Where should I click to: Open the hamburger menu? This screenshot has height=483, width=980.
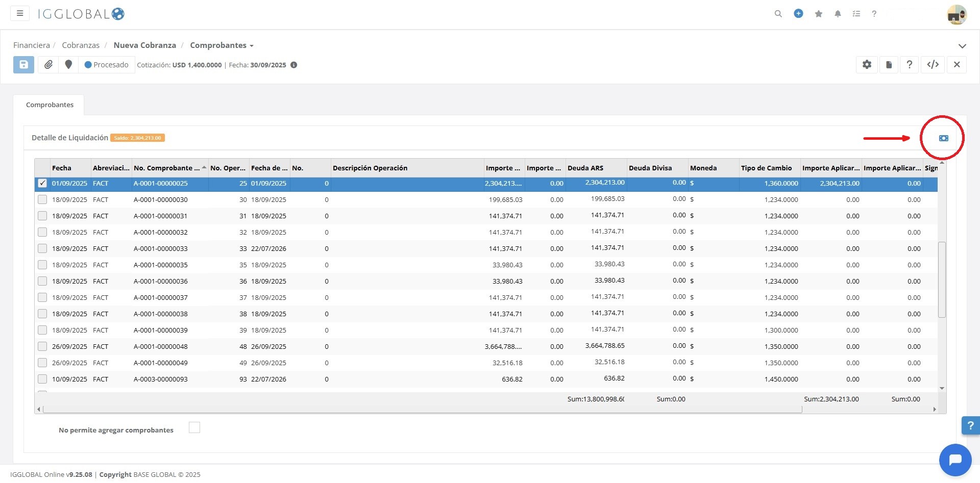(x=20, y=13)
